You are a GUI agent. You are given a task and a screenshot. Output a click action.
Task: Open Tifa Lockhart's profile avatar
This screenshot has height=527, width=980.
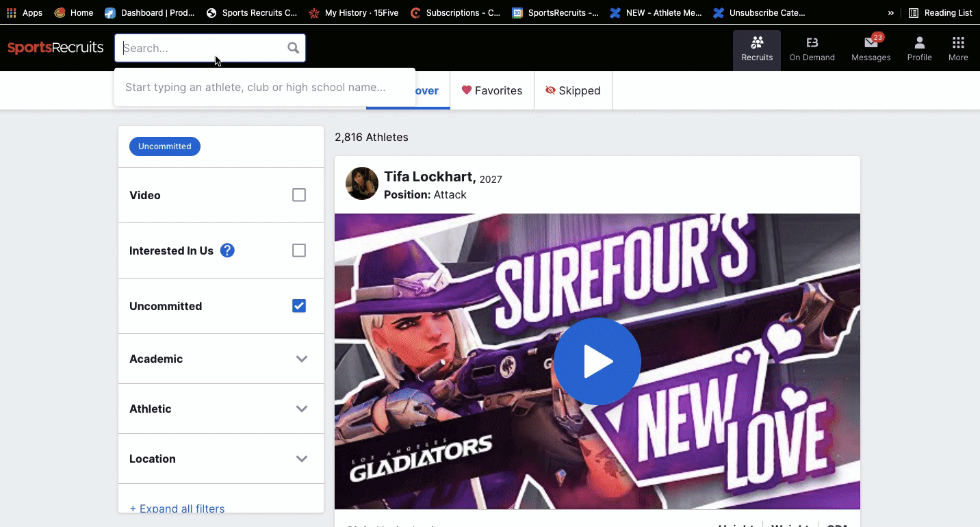[x=362, y=183]
